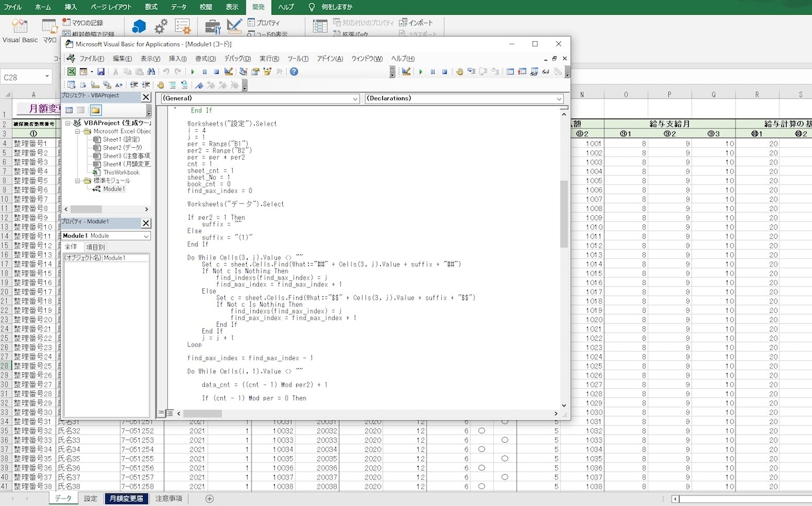Open Properties Window icon in the toolbar
The image size is (812, 506).
(255, 71)
